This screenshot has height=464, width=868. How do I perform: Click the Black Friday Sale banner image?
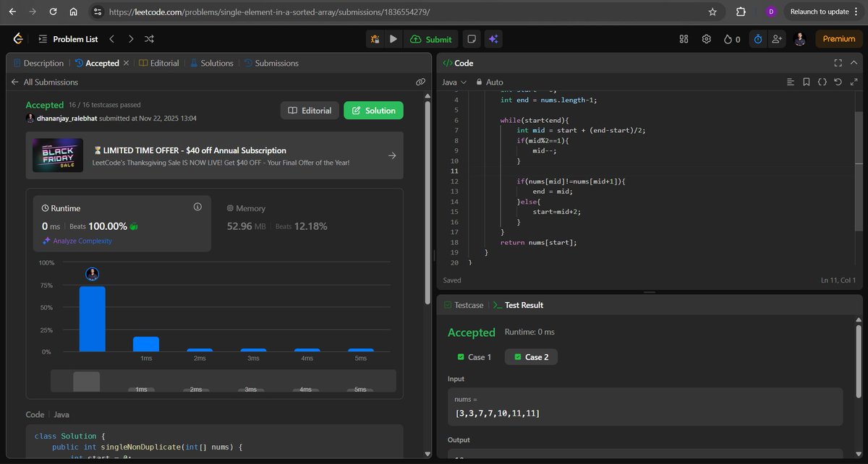coord(58,155)
